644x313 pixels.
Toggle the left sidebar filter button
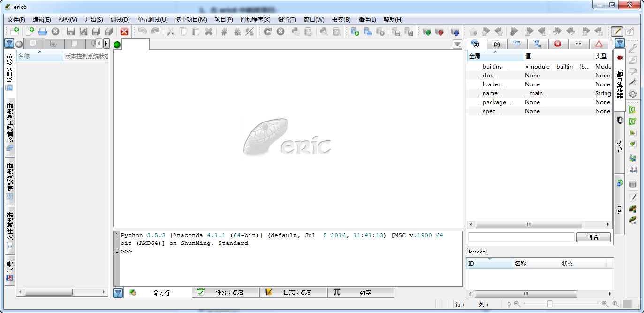8,44
